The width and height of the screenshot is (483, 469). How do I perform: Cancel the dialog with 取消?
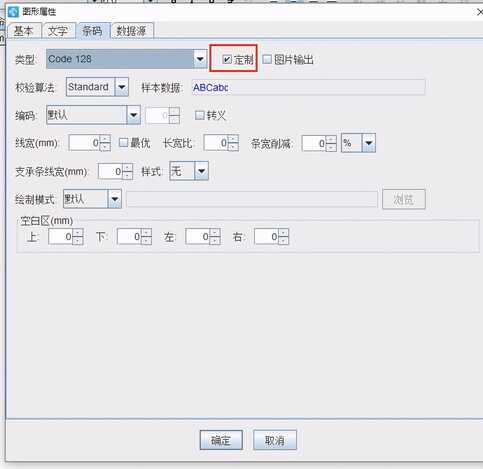[275, 440]
